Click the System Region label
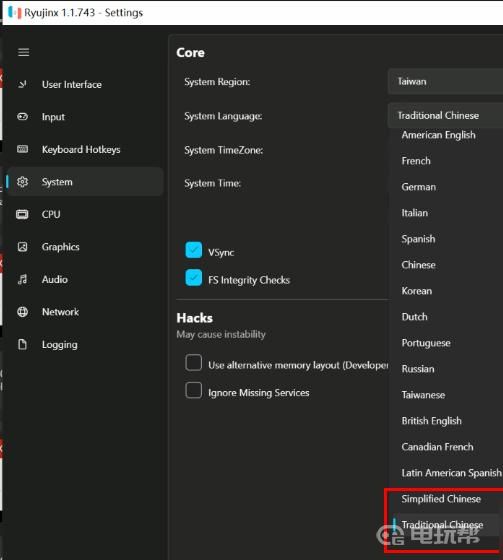This screenshot has width=503, height=560. [x=217, y=82]
